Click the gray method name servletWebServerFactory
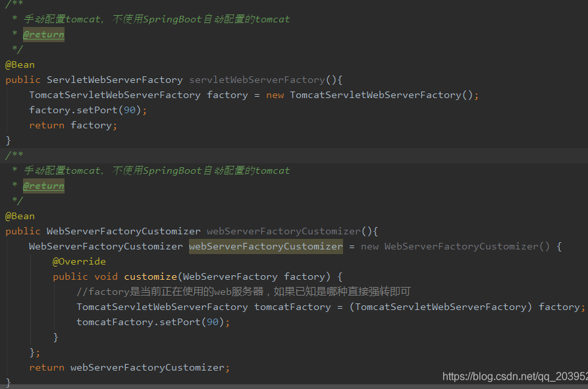 [257, 80]
